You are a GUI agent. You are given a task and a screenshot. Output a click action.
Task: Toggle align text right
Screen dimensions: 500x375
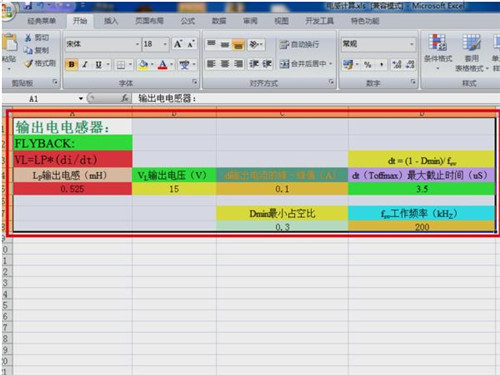238,64
